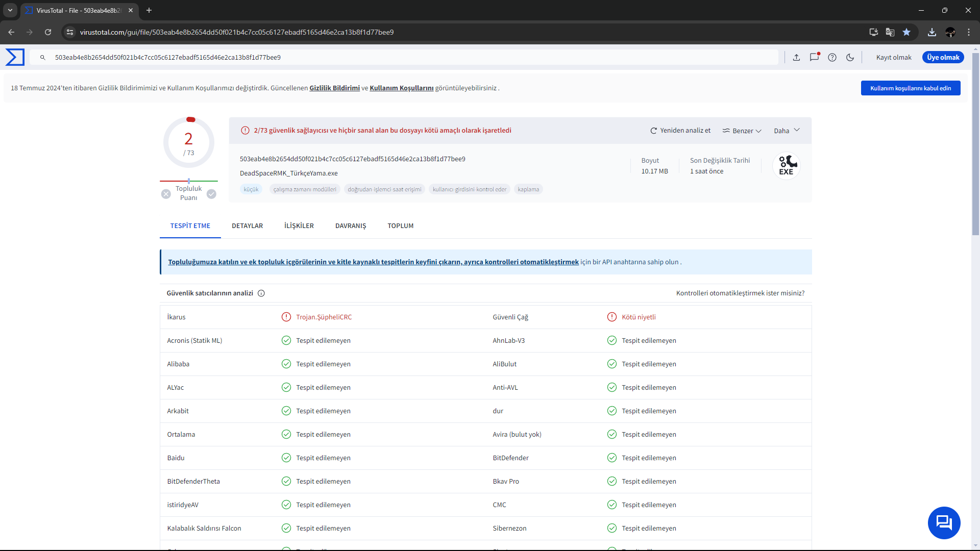Expand the Daha dropdown menu
Image resolution: width=980 pixels, height=551 pixels.
[x=787, y=131]
